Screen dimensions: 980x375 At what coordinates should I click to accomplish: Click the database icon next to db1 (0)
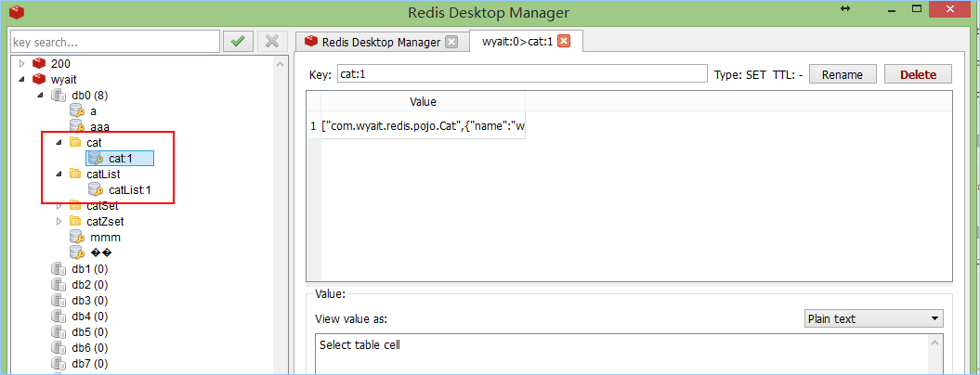[59, 269]
